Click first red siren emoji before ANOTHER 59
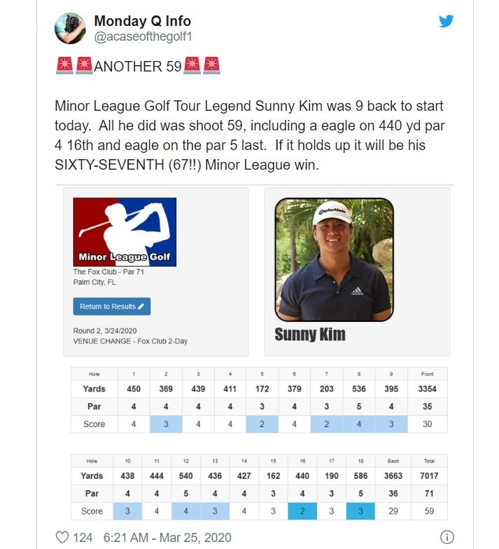The image size is (499, 549). [64, 65]
